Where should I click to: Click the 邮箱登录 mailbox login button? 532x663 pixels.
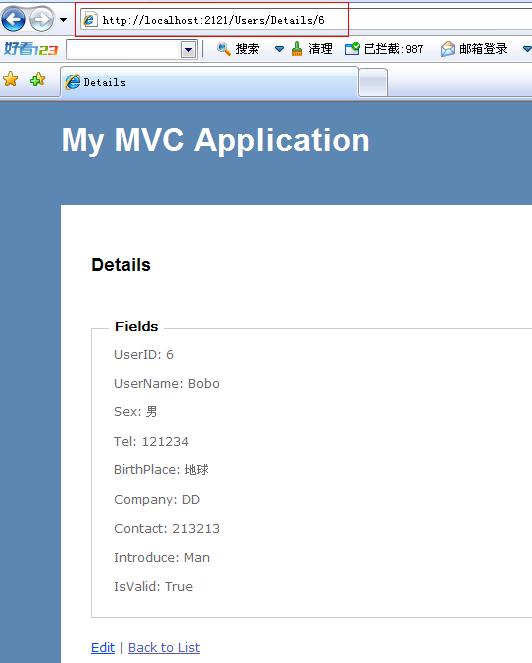(474, 49)
